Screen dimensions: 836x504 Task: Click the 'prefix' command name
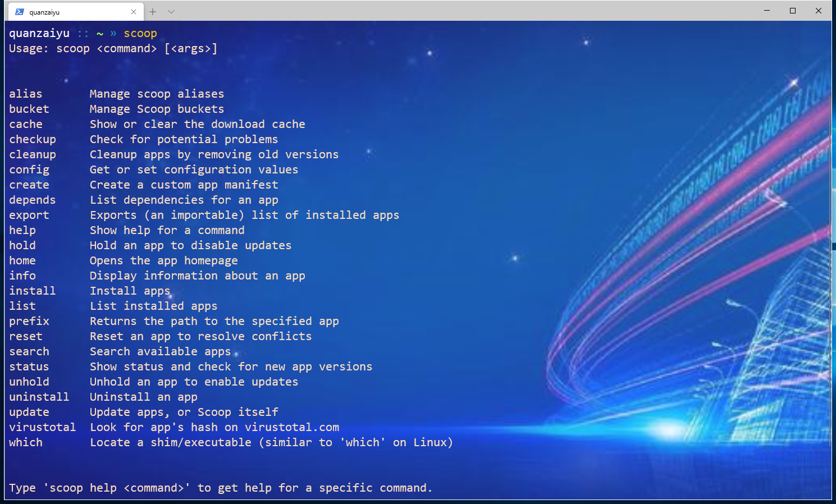click(29, 321)
